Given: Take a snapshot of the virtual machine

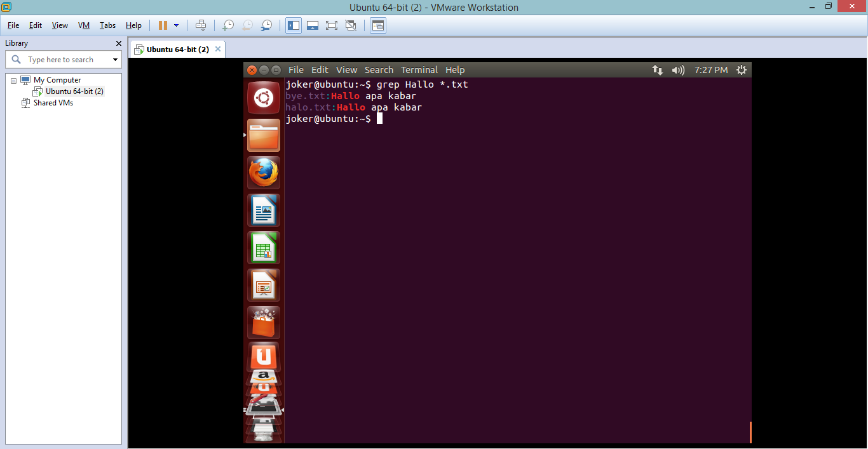Looking at the screenshot, I should [x=227, y=25].
